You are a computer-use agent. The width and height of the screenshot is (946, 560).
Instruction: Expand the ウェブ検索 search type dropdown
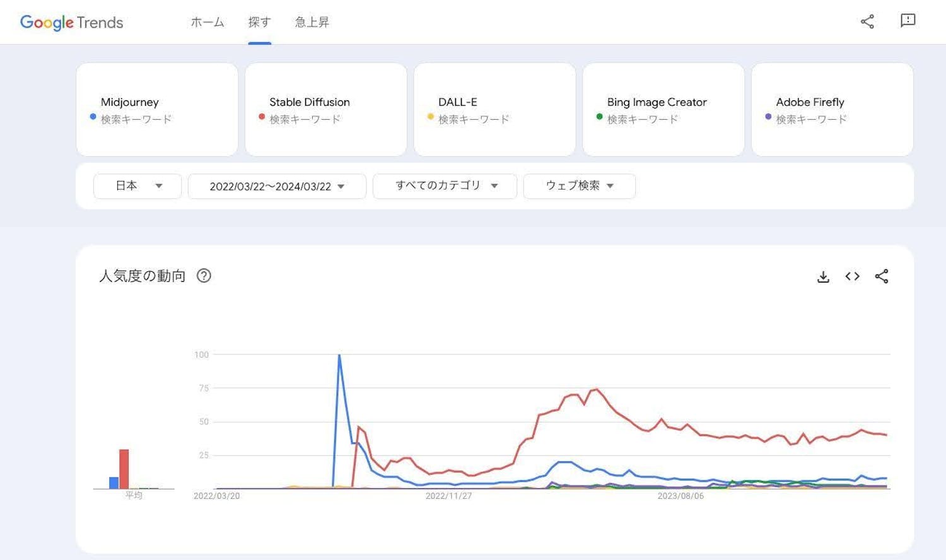point(579,186)
